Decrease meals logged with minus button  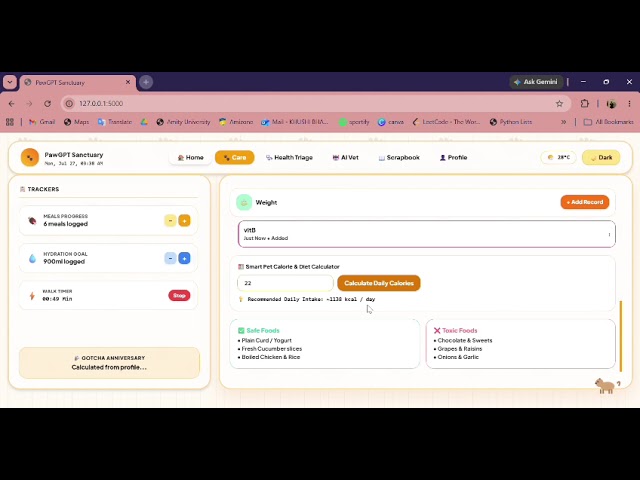(x=170, y=221)
